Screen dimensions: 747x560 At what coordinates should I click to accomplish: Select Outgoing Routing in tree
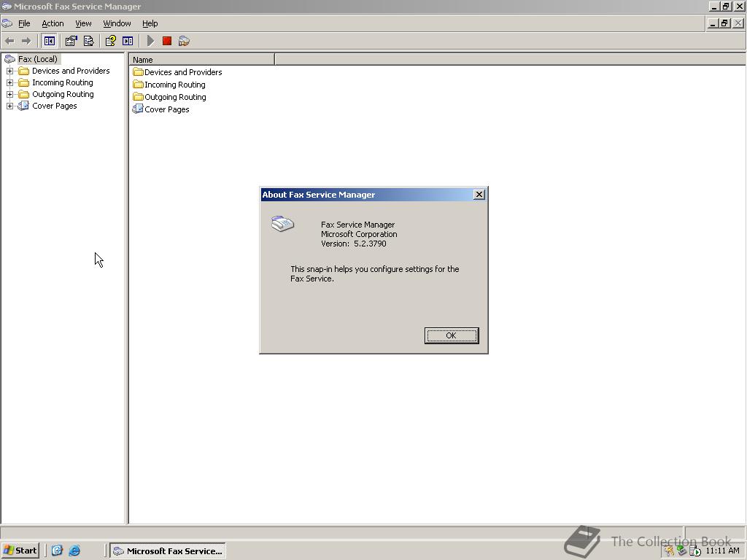[x=63, y=94]
